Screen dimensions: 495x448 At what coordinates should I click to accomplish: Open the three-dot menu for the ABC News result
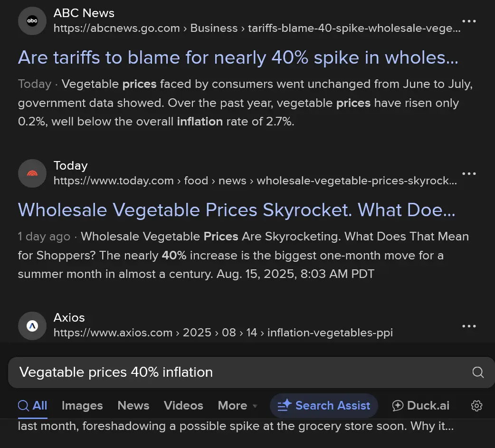[x=469, y=21]
